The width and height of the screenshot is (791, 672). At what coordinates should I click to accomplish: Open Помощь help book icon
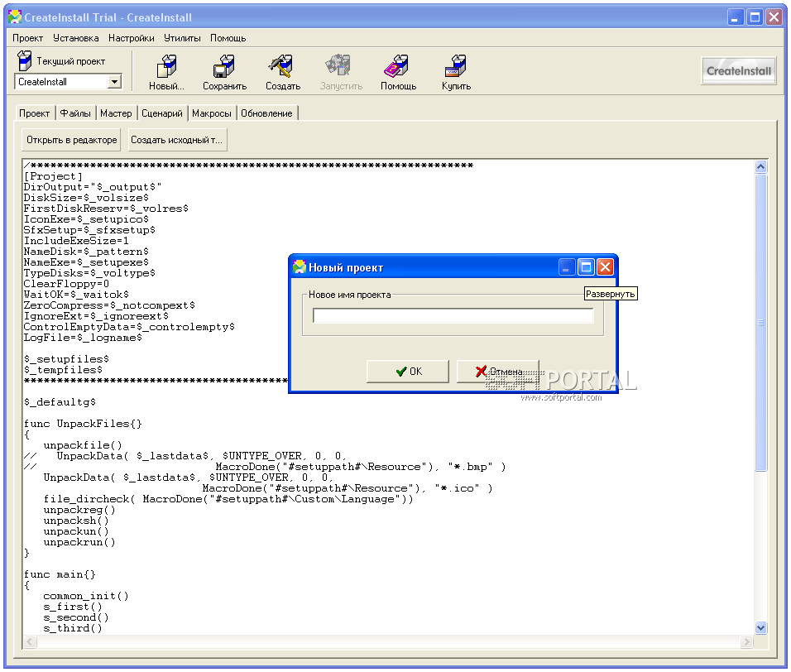pos(397,66)
